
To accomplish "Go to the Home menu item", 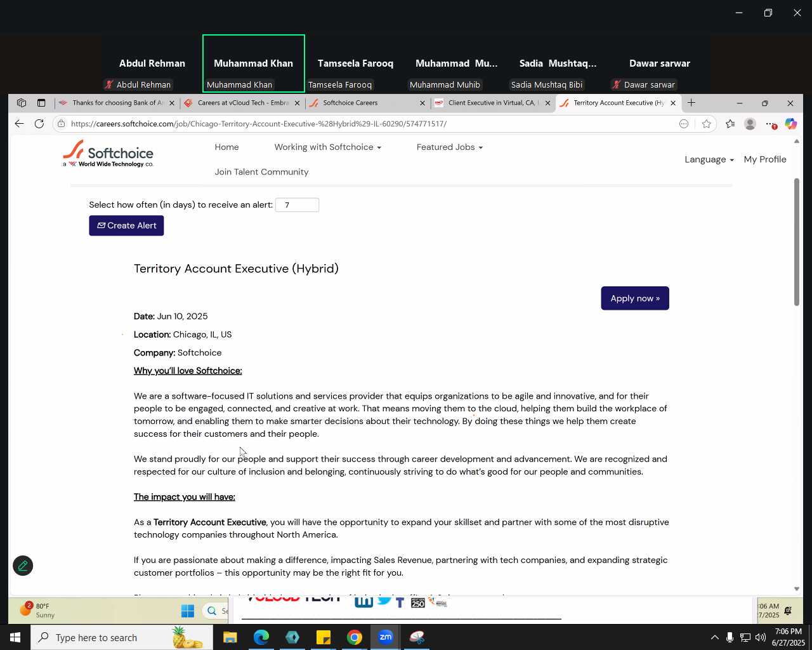I will click(226, 147).
